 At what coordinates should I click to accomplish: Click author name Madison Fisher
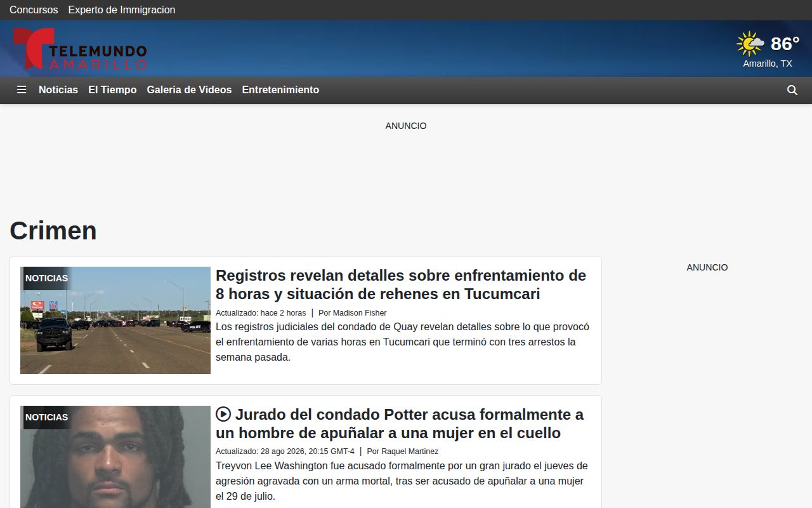(x=360, y=313)
